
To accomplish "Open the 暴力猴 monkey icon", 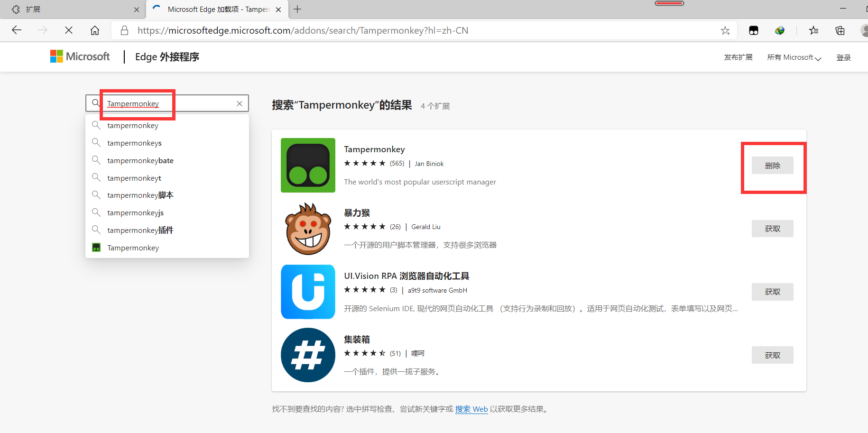I will click(x=308, y=229).
